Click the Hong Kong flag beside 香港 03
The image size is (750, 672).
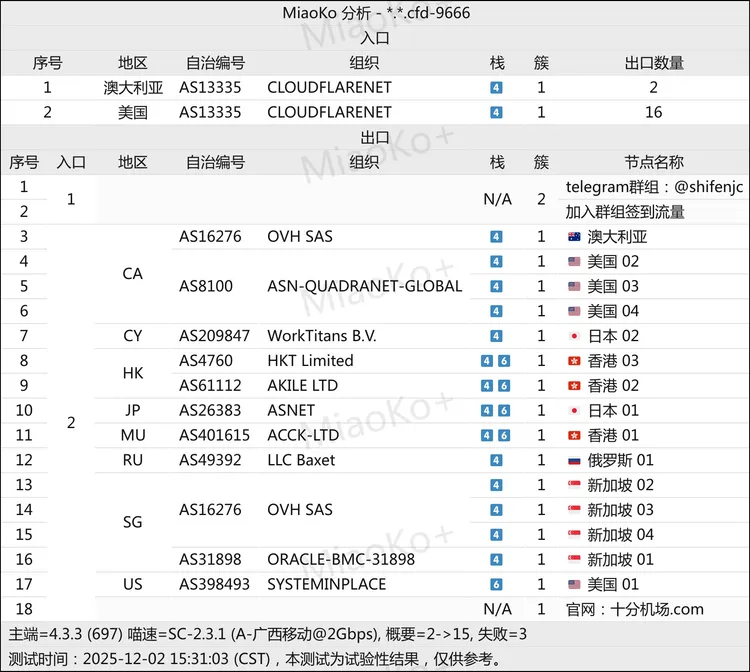(573, 361)
